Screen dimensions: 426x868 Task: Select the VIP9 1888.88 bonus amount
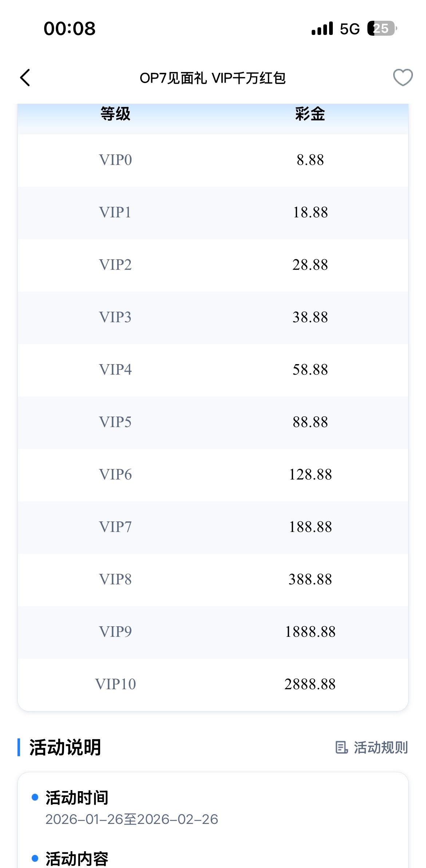click(310, 632)
